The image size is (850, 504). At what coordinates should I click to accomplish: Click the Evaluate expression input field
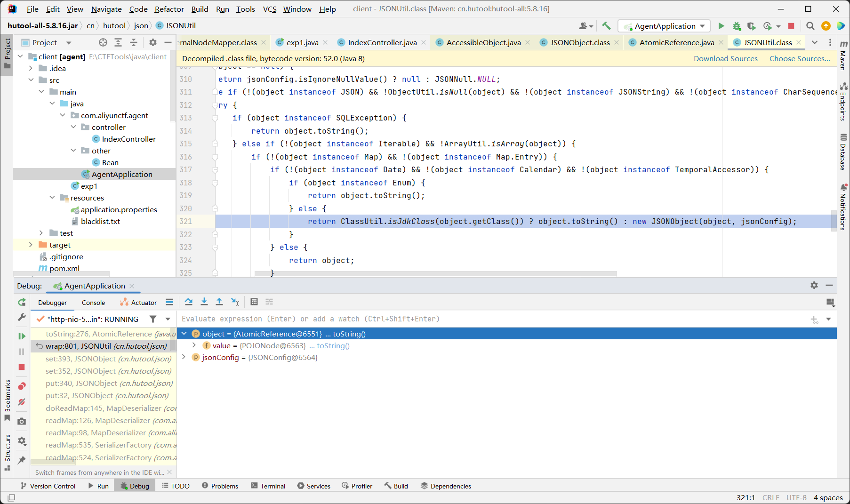pyautogui.click(x=492, y=319)
